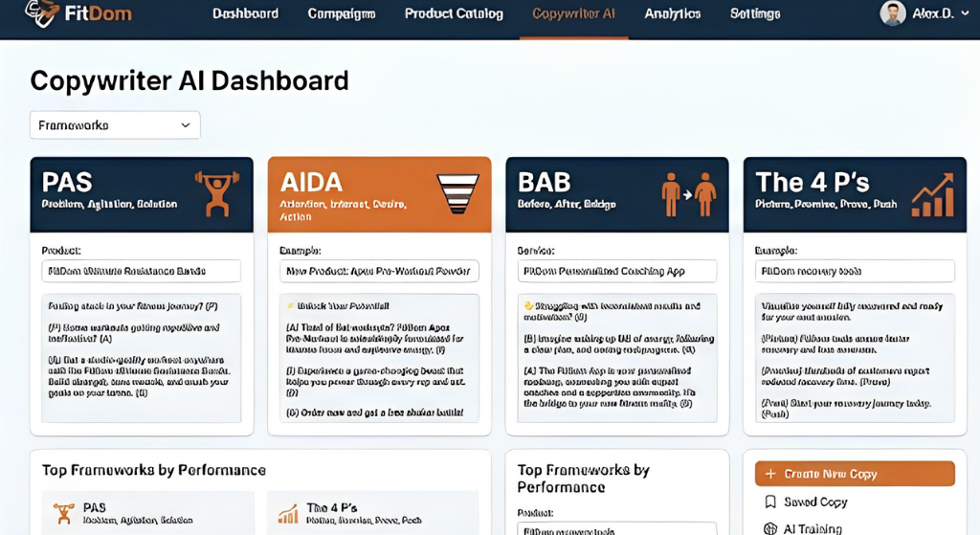980x535 pixels.
Task: Click the AIDA funnel icon
Action: coord(457,193)
